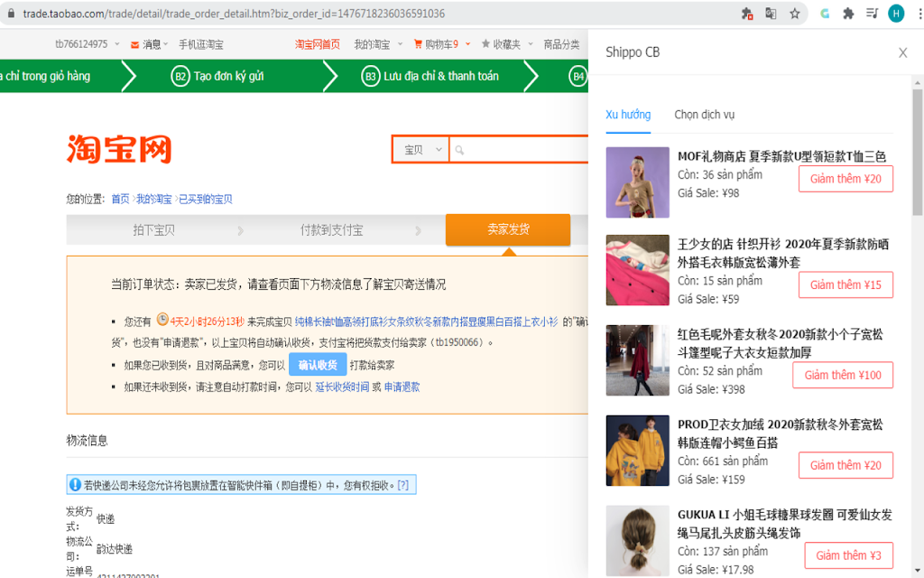Open product title 王少女的店 针织开衫

click(x=783, y=253)
